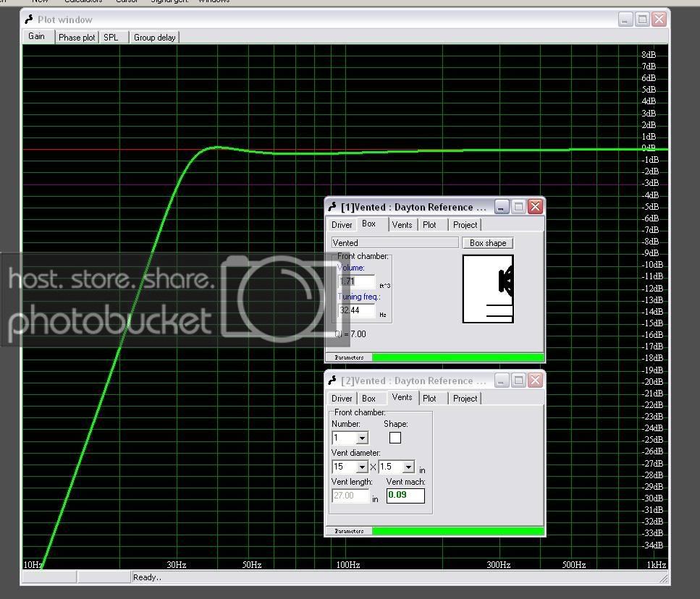The height and width of the screenshot is (599, 700).
Task: Click the [1]Vented window title icon
Action: coord(332,206)
